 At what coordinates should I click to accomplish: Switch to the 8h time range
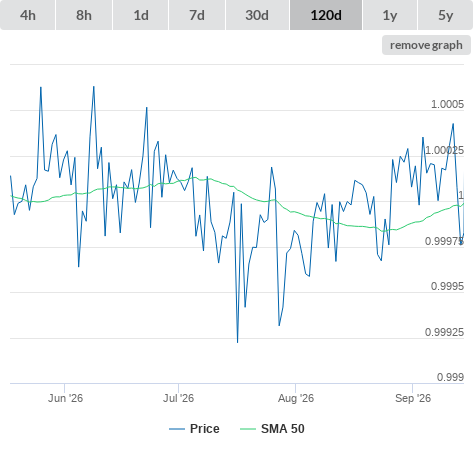(84, 15)
